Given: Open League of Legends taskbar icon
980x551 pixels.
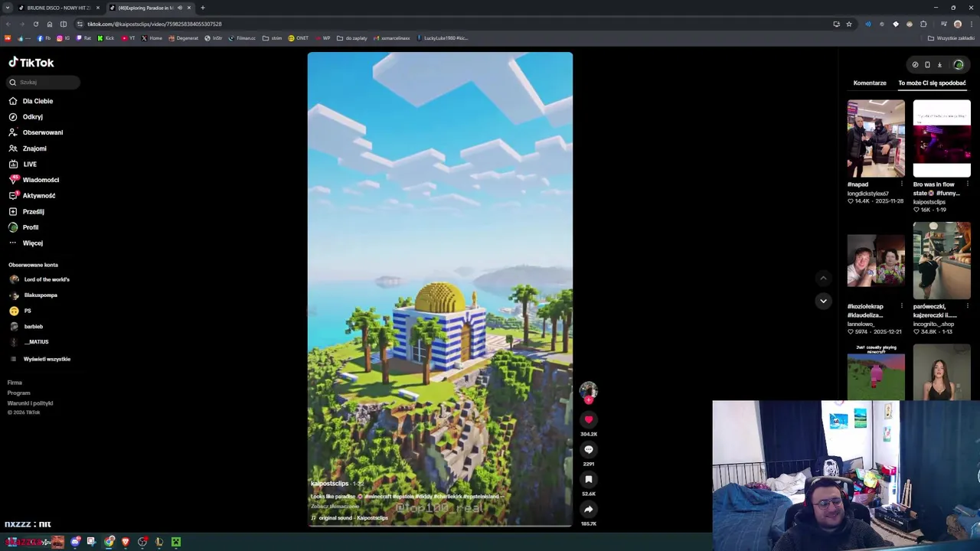Looking at the screenshot, I should 159,542.
